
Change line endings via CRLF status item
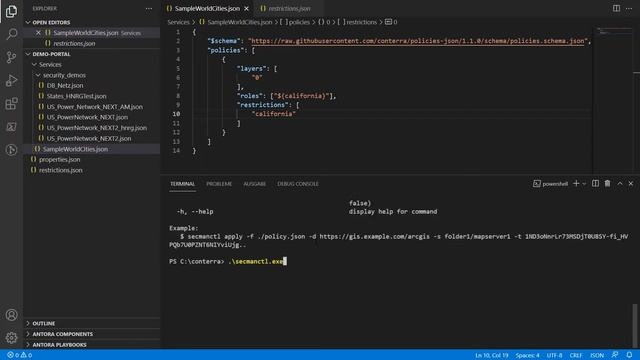pos(576,355)
